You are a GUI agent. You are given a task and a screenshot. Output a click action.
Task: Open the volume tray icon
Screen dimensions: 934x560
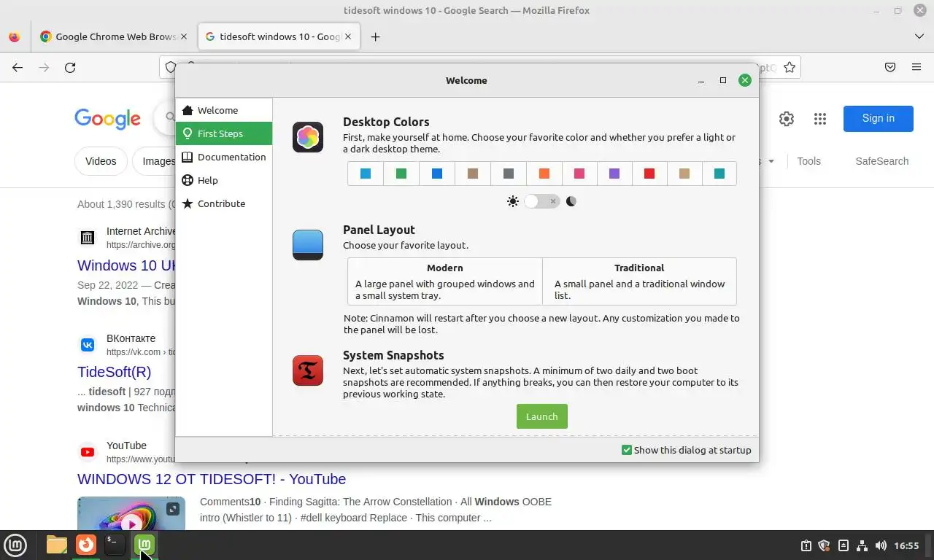click(881, 545)
